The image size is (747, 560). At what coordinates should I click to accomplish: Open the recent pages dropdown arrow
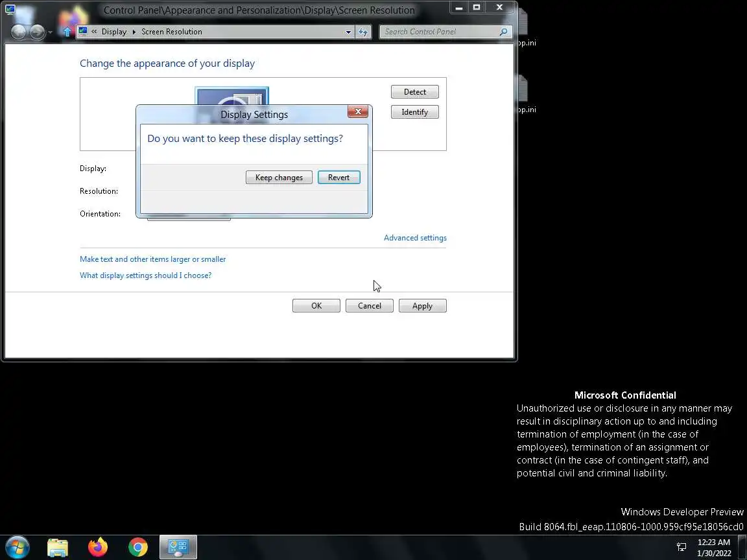[50, 32]
